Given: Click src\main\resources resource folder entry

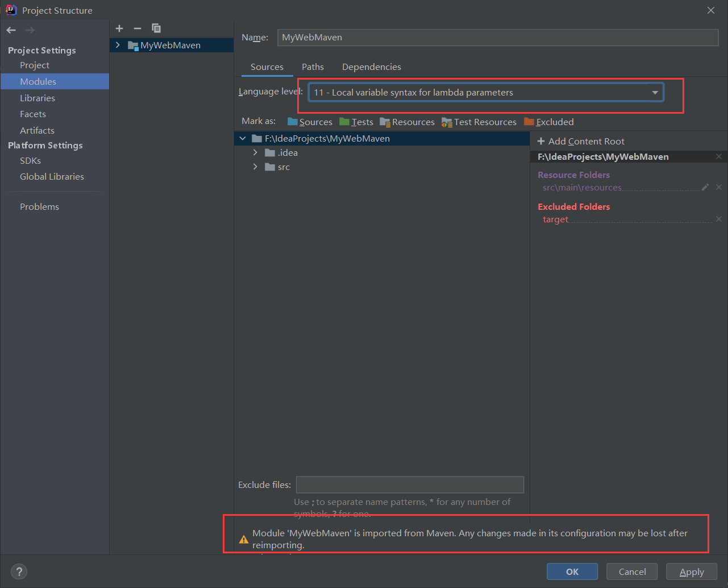Looking at the screenshot, I should pyautogui.click(x=582, y=187).
